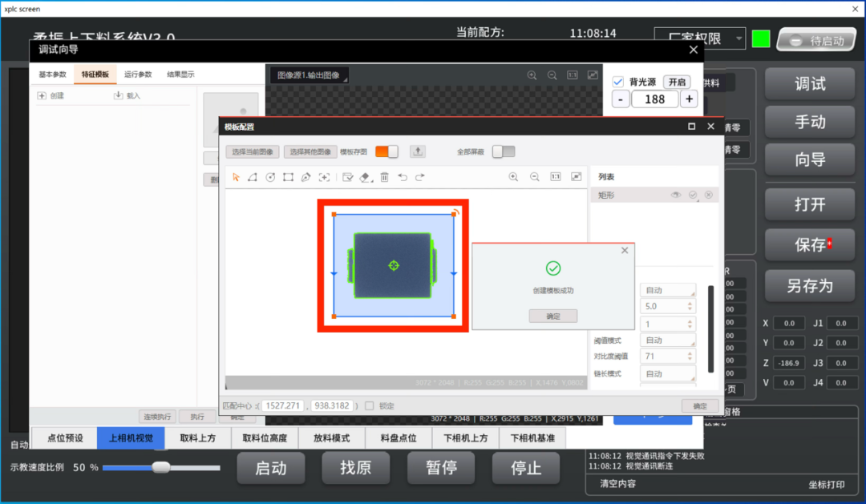Zoom in on the 图像源1 image viewer
This screenshot has height=504, width=866.
[x=532, y=75]
